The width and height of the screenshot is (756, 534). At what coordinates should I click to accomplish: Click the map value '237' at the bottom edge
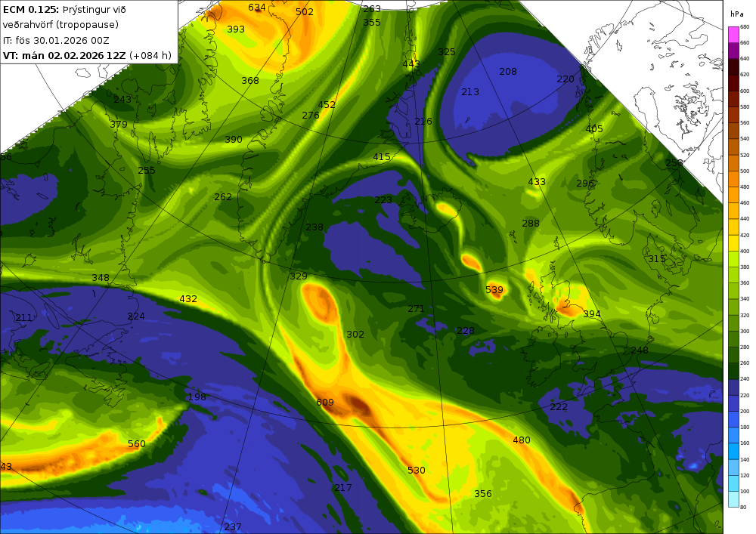tap(232, 526)
